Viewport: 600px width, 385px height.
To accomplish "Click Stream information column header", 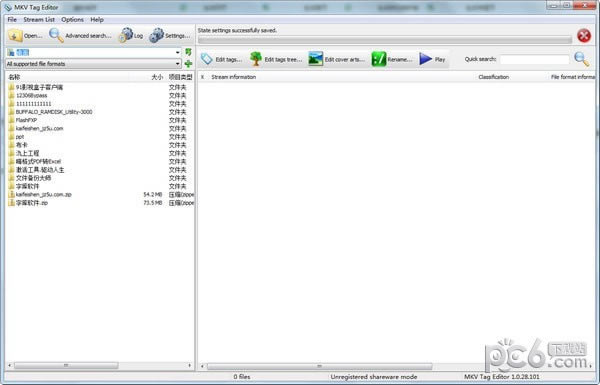I will coord(233,77).
